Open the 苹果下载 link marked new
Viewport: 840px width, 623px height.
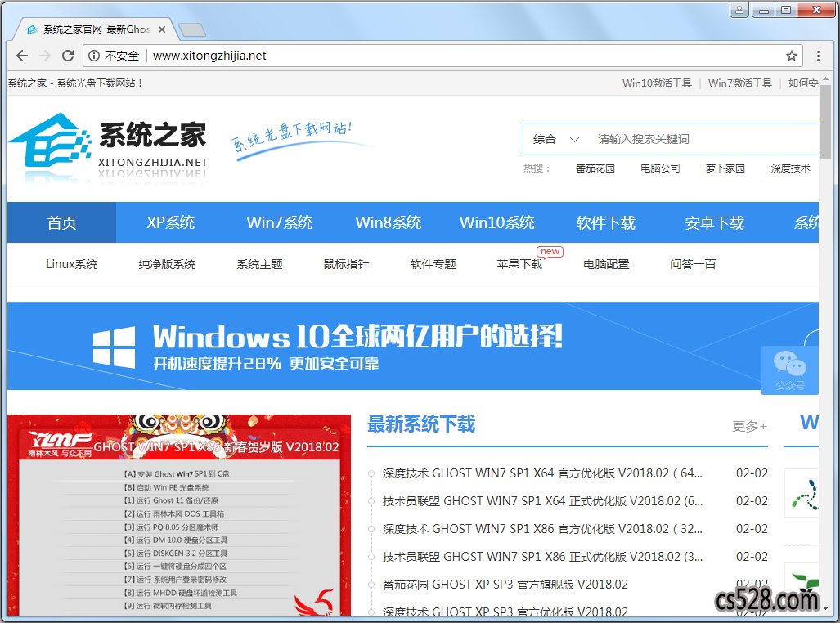[x=519, y=264]
